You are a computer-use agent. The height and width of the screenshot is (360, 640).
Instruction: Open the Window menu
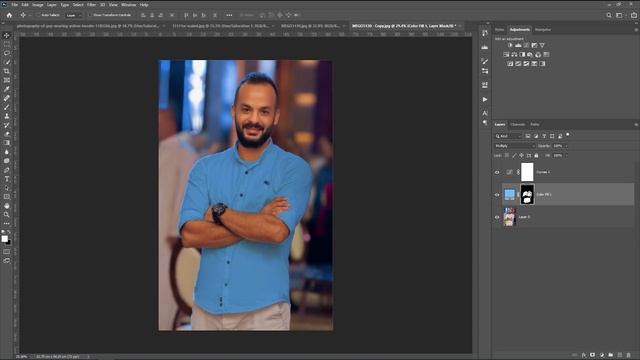(x=129, y=5)
